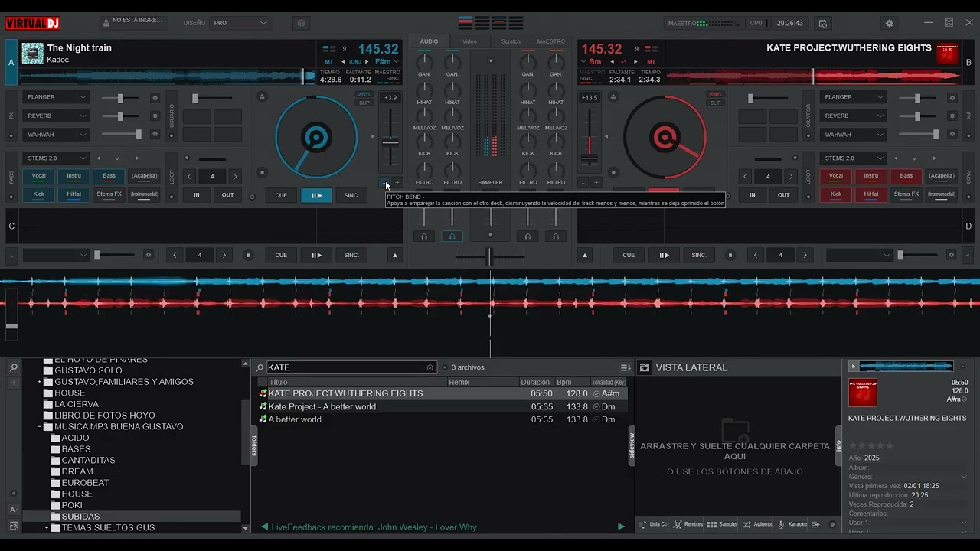Open browser list options menu icon
Image resolution: width=980 pixels, height=551 pixels.
626,367
